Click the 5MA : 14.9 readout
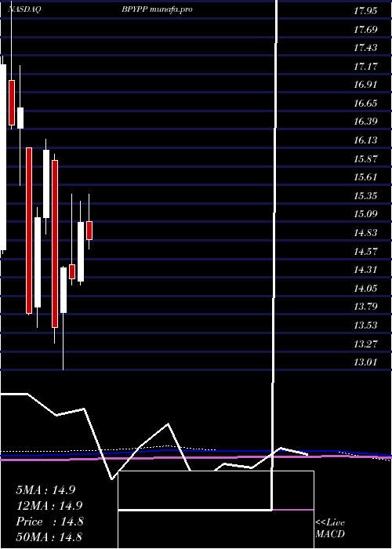Screen dimensions: 392x549 coord(45,490)
